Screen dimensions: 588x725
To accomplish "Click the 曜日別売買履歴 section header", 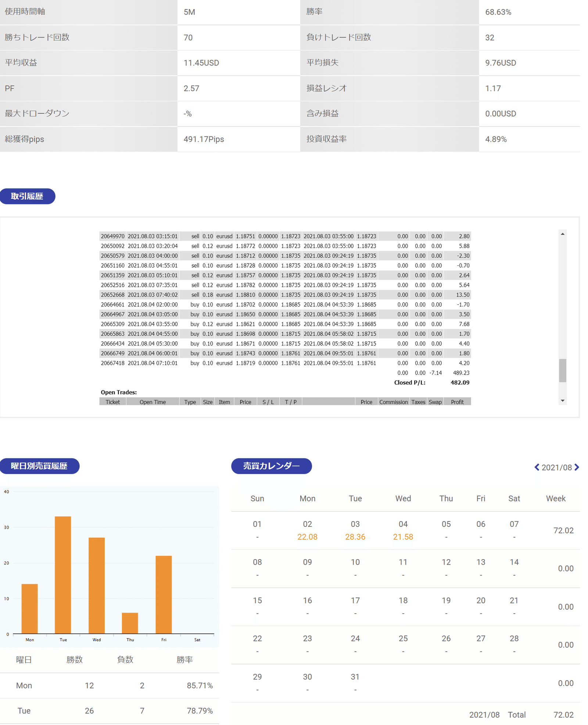I will click(x=40, y=466).
